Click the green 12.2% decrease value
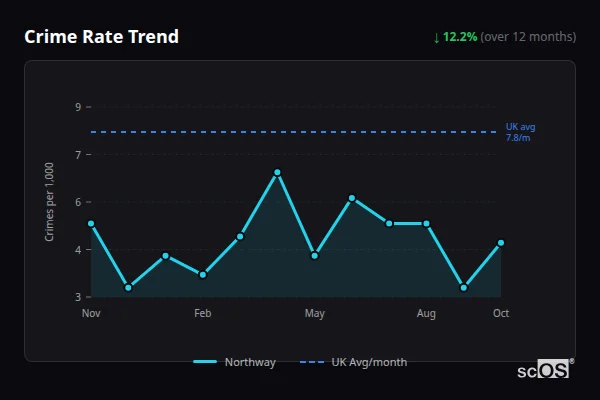Viewport: 600px width, 400px height. pyautogui.click(x=460, y=37)
